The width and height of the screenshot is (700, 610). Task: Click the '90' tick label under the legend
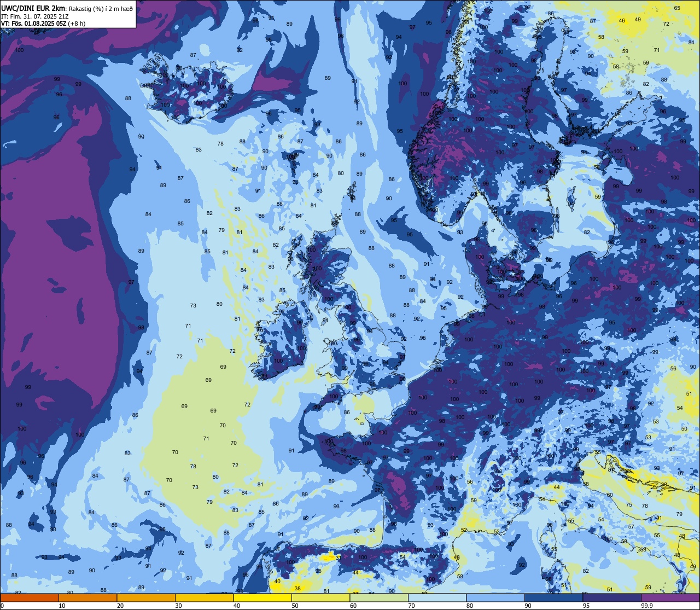pyautogui.click(x=528, y=606)
